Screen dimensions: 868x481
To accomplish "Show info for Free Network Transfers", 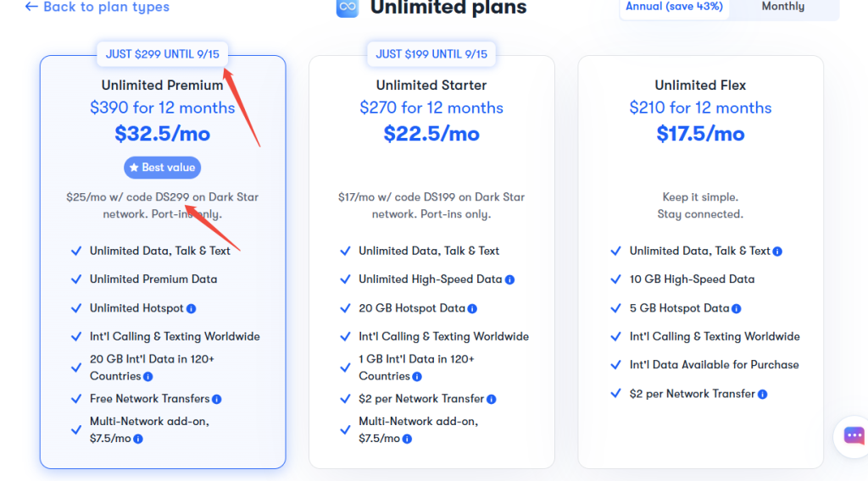I will click(216, 399).
